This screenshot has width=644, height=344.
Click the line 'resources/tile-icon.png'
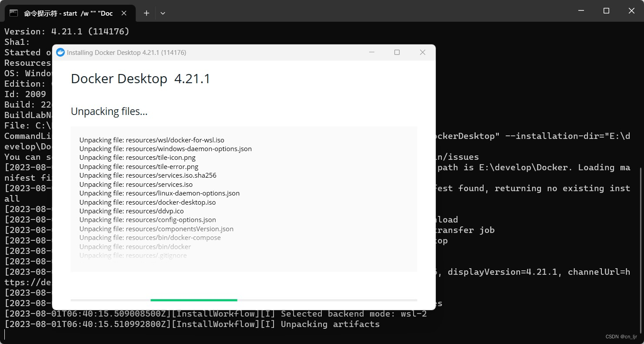(137, 158)
